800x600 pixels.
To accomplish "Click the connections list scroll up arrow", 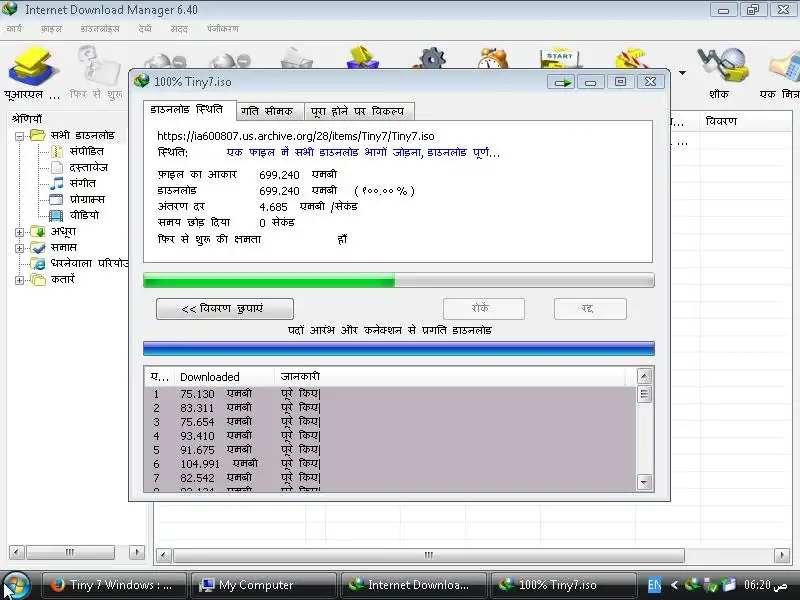I will click(644, 377).
